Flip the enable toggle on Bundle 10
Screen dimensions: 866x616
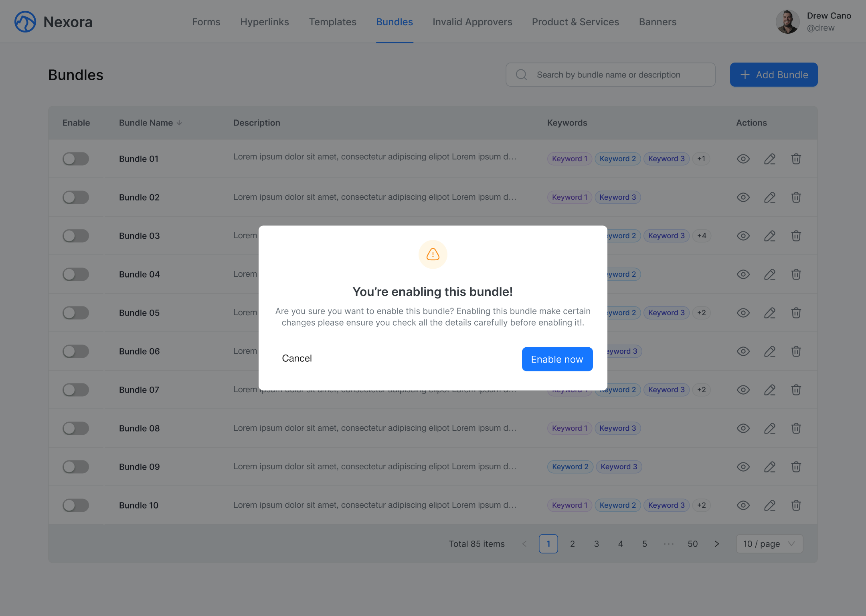[76, 505]
